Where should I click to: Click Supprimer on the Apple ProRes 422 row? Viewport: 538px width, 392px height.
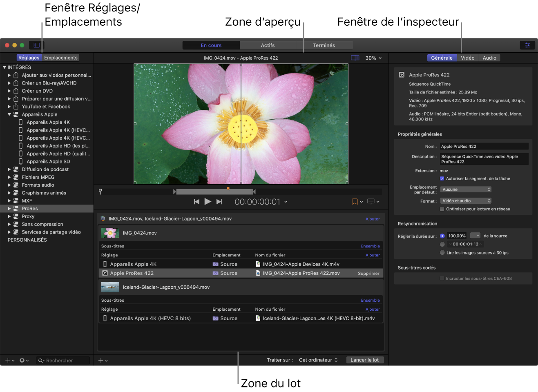point(368,274)
